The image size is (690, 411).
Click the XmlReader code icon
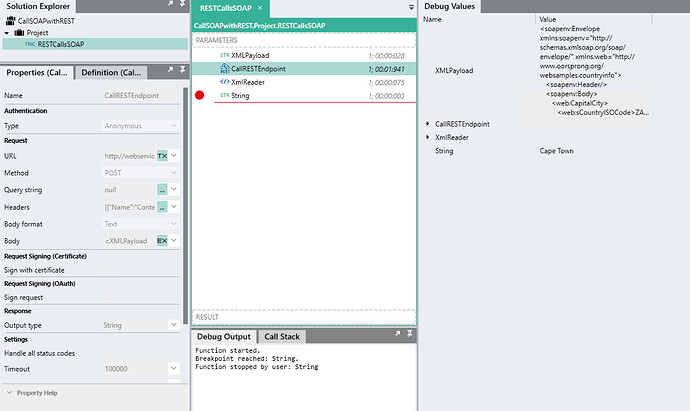(x=225, y=82)
